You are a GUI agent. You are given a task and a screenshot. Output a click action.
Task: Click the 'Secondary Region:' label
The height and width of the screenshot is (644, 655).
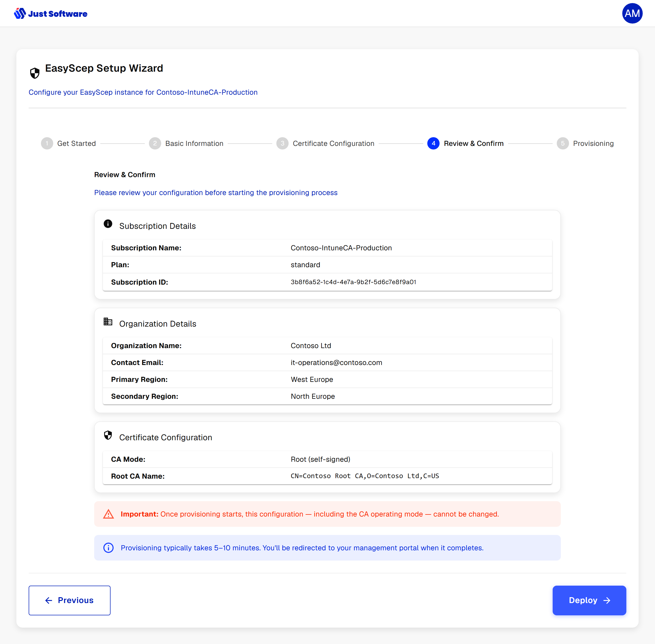(145, 396)
